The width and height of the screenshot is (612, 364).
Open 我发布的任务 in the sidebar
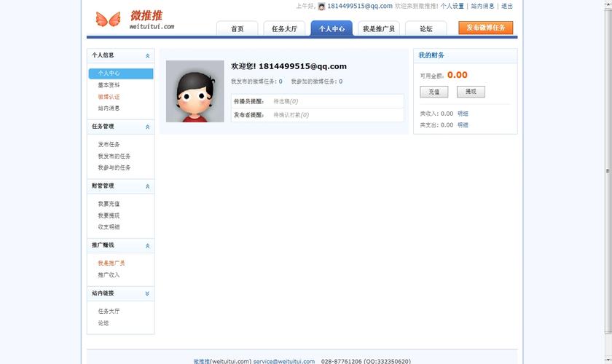[x=114, y=156]
